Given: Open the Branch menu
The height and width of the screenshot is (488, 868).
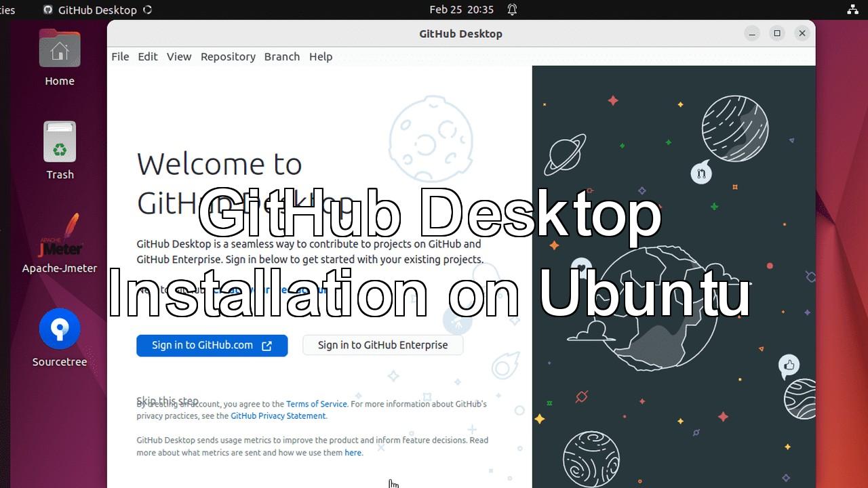Looking at the screenshot, I should [x=282, y=56].
